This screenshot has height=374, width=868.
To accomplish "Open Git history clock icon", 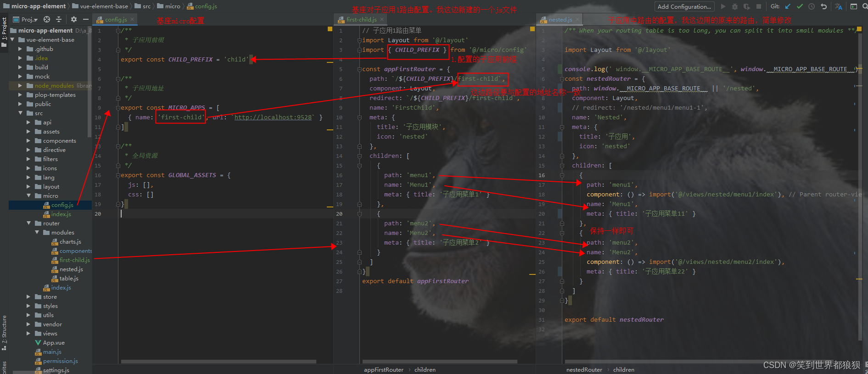I will tap(812, 6).
